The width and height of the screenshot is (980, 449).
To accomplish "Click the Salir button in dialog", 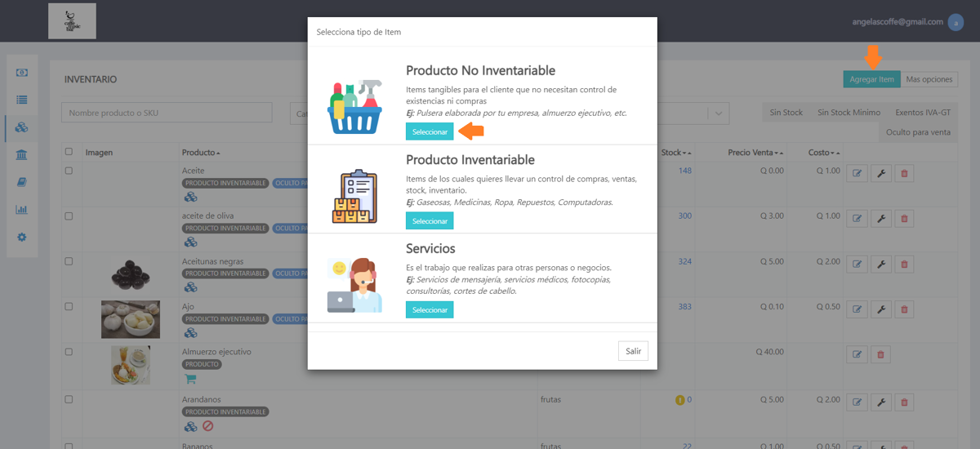I will [633, 351].
